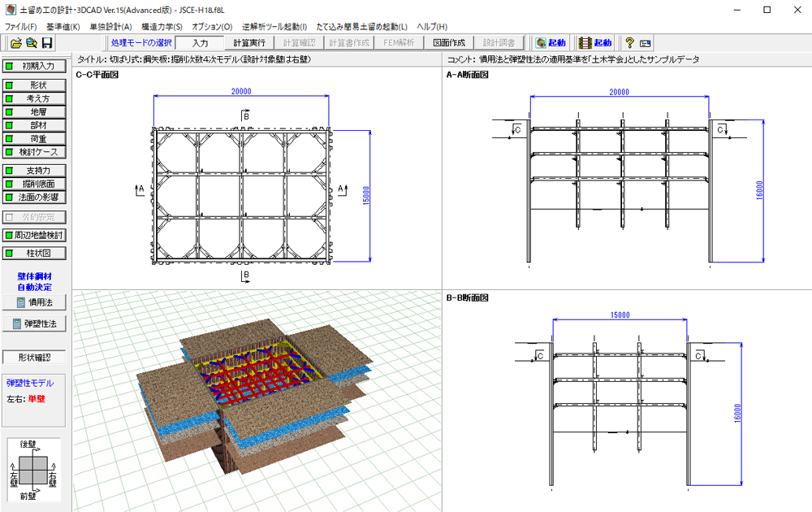Click the A-A section drawing

620,191
